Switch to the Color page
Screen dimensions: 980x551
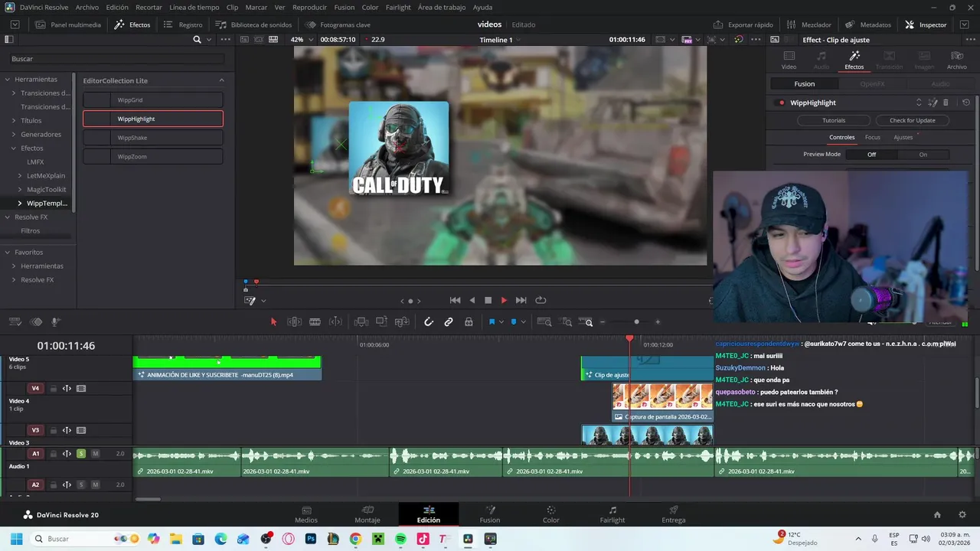[551, 514]
